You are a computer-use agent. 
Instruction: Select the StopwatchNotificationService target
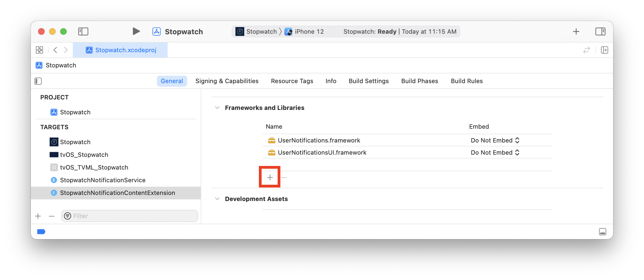tap(103, 180)
